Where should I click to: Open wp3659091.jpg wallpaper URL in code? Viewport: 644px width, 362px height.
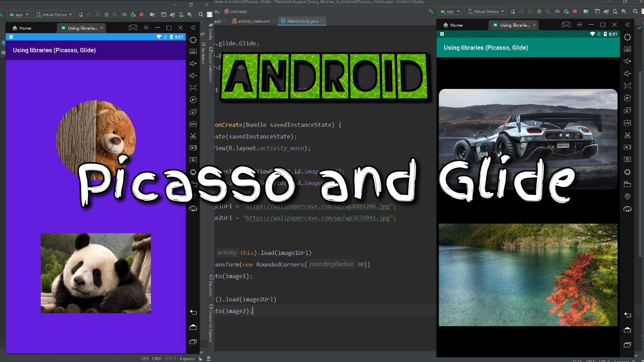click(x=317, y=218)
